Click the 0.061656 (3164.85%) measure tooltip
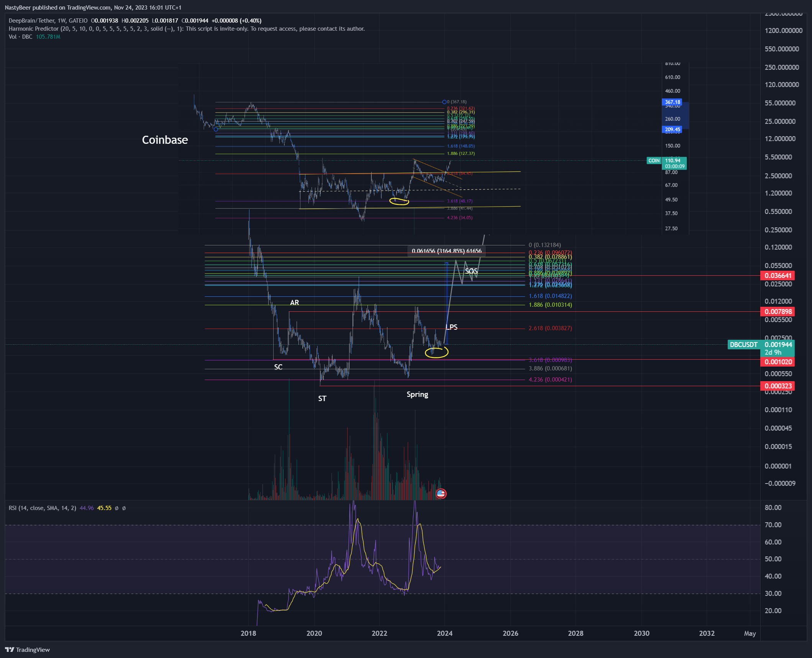Viewport: 812px width, 658px height. tap(446, 251)
